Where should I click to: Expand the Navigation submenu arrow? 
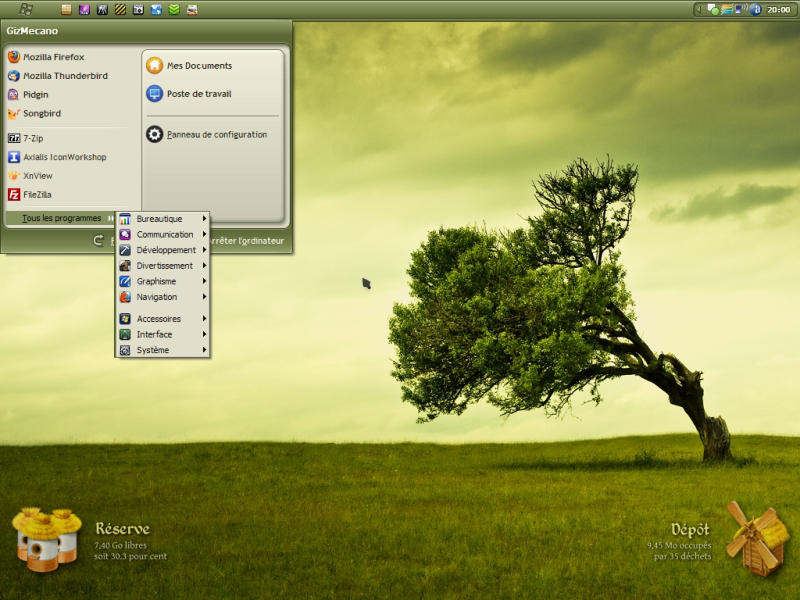[x=204, y=296]
